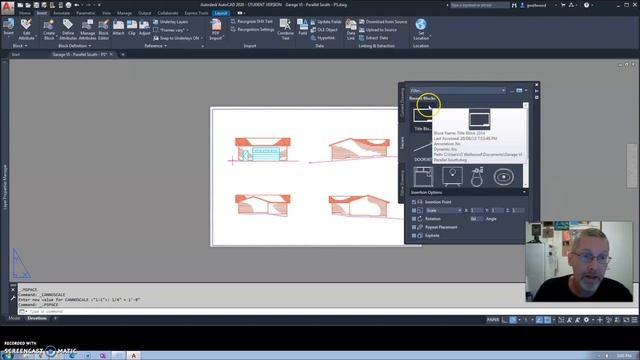Open the Adjust reference tool
The width and height of the screenshot is (640, 360).
[144, 27]
